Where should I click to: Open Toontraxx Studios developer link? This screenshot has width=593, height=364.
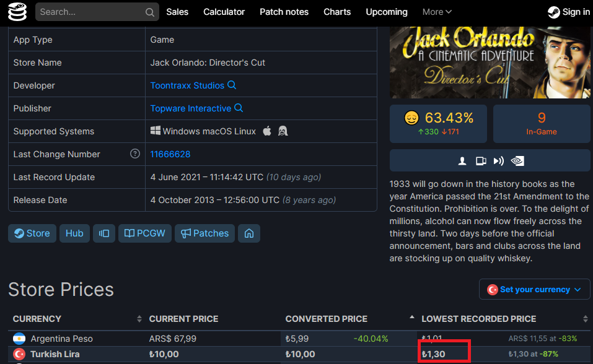coord(187,85)
